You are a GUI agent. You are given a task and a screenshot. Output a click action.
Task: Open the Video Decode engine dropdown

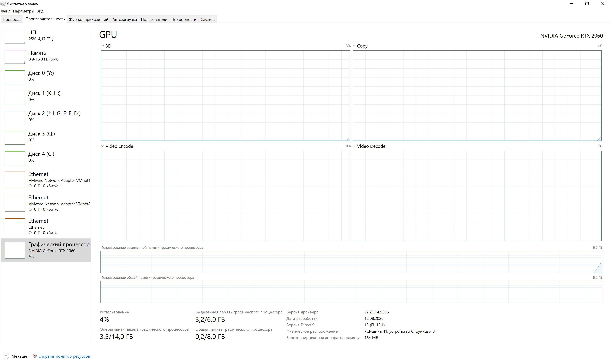pos(354,146)
